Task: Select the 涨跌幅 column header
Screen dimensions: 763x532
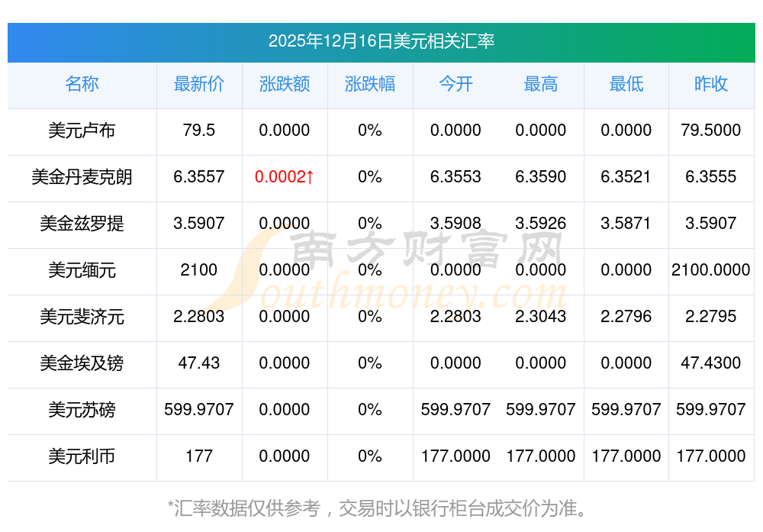Action: [x=370, y=84]
